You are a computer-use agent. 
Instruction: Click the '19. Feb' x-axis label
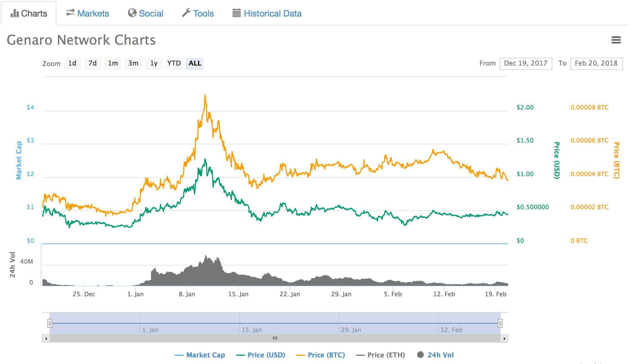point(496,294)
